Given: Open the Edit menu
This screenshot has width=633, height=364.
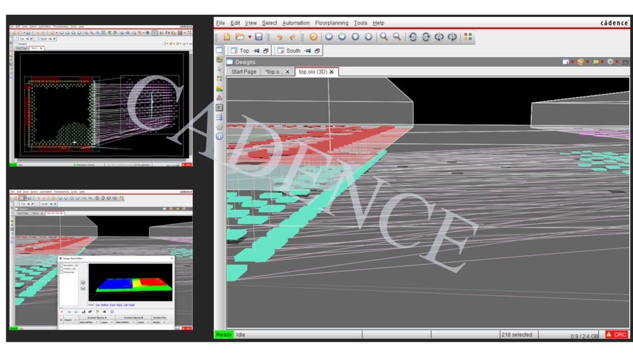Looking at the screenshot, I should tap(235, 23).
